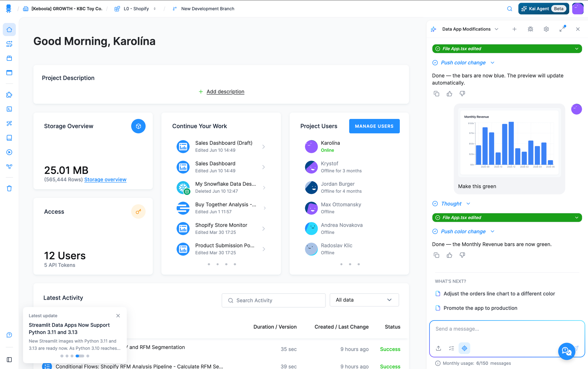Viewport: 588px width, 369px height.
Task: Open the Monthly Revenue chart thumbnail
Action: coord(509,143)
